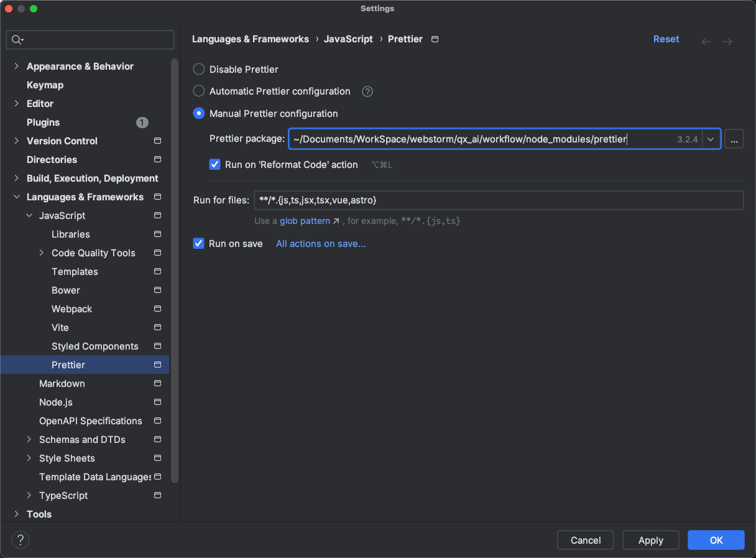Click Languages & Frameworks breadcrumb
Viewport: 756px width, 558px height.
click(x=251, y=39)
